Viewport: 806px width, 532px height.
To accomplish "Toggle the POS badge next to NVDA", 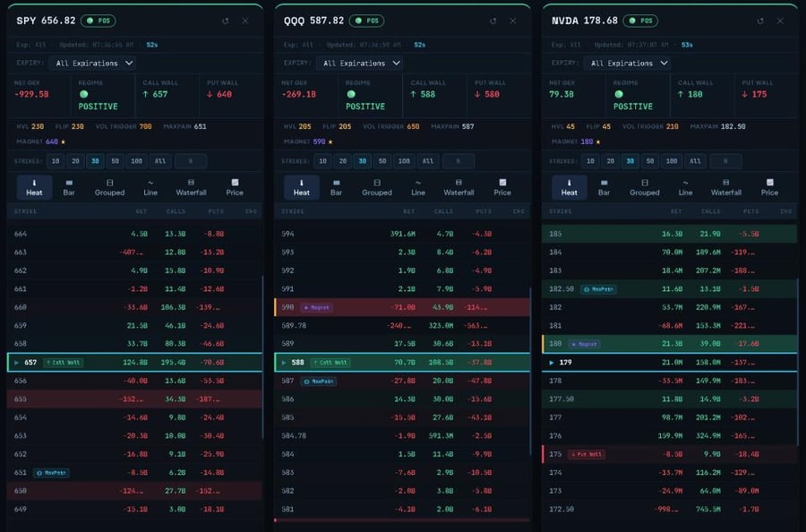I will (640, 21).
